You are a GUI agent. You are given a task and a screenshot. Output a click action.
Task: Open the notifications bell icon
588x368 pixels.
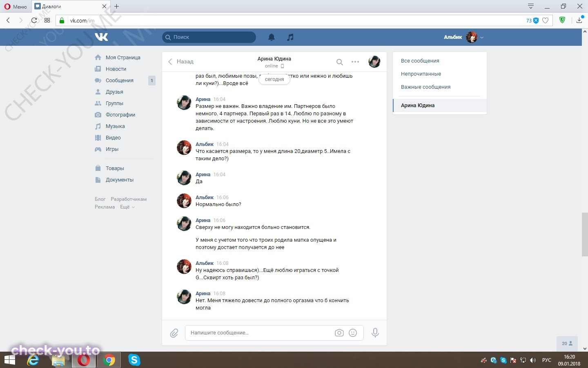coord(272,37)
